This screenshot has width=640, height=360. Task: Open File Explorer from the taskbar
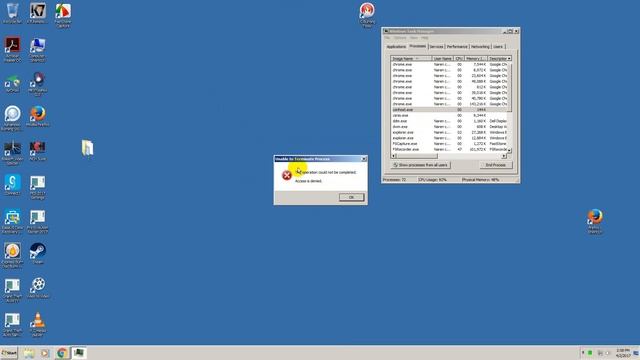click(x=29, y=353)
